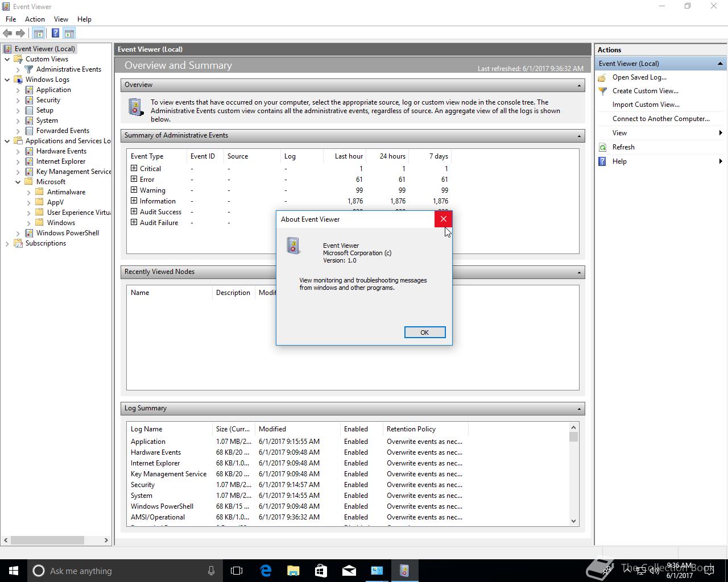Screen dimensions: 728x582
Task: Click the Cortana microphone icon
Action: pyautogui.click(x=211, y=571)
